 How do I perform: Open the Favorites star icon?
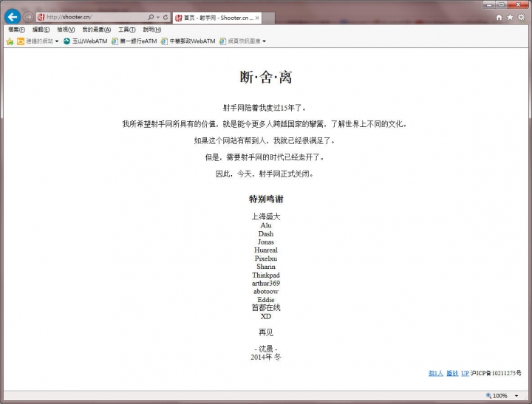click(x=510, y=17)
